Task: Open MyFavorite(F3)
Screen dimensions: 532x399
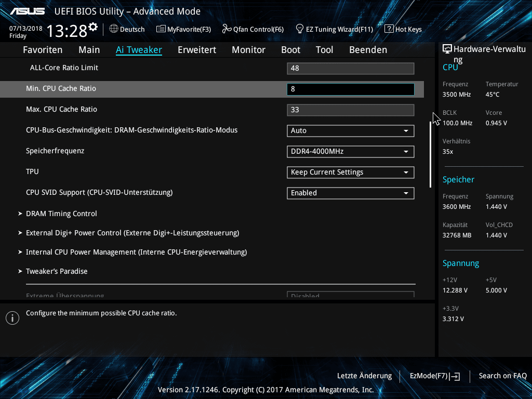Action: 183,29
